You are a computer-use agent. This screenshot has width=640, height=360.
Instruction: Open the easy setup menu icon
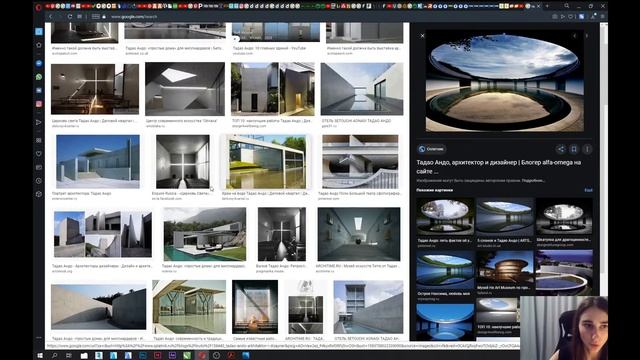[x=603, y=17]
